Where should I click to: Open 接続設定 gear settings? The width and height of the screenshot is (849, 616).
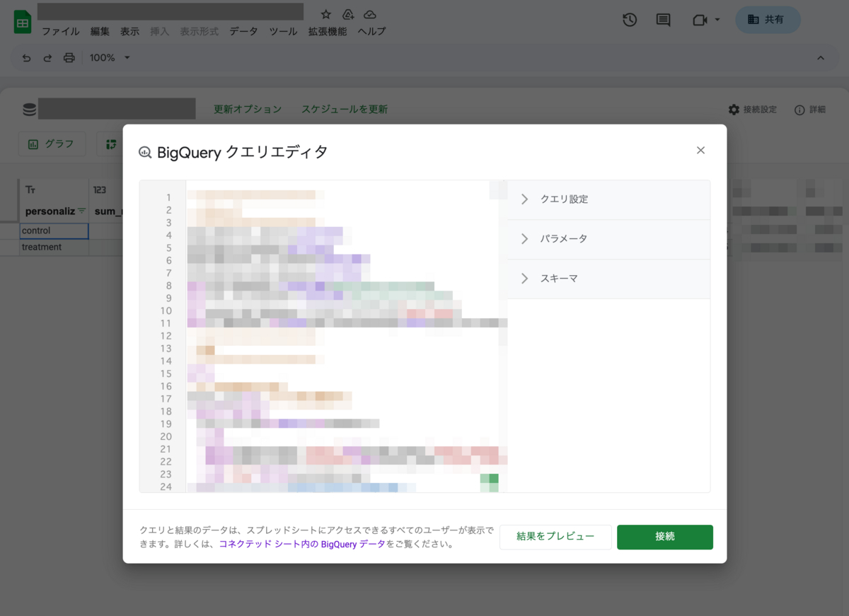pos(752,110)
